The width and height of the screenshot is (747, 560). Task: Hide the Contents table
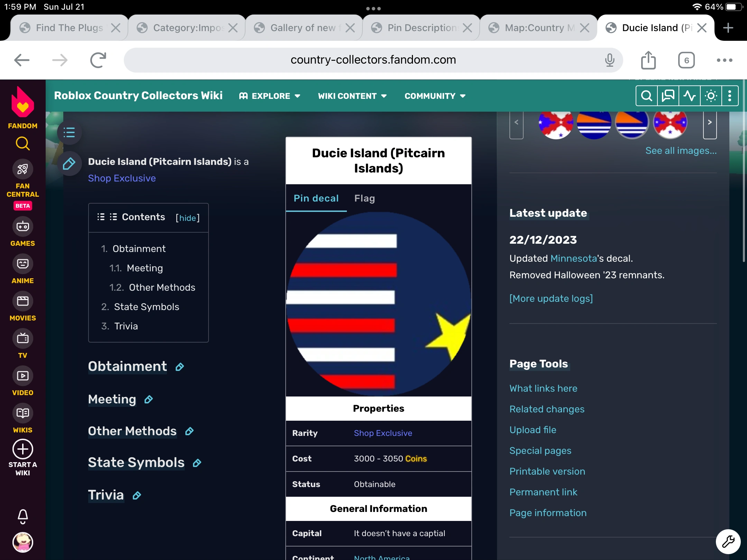187,218
